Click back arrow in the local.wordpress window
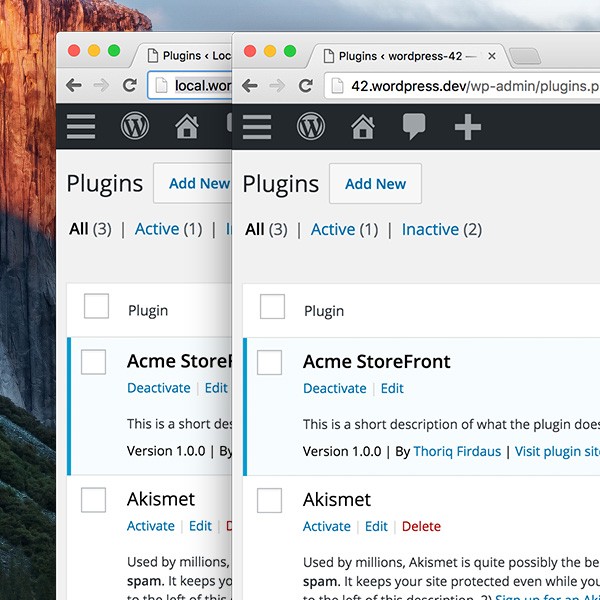The height and width of the screenshot is (600, 600). 74,85
